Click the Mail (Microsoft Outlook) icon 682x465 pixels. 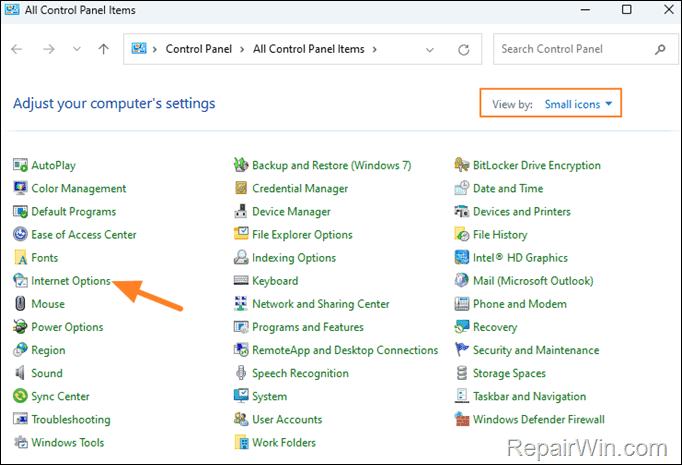(462, 281)
